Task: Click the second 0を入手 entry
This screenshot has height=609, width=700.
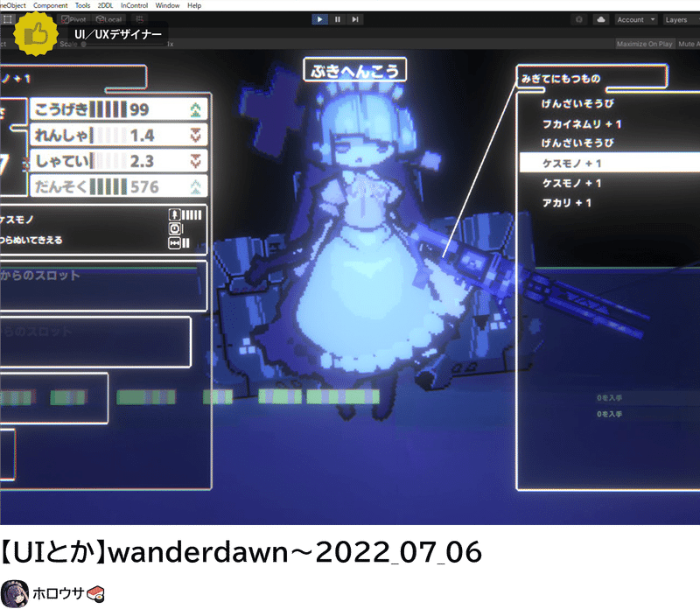Action: [609, 414]
